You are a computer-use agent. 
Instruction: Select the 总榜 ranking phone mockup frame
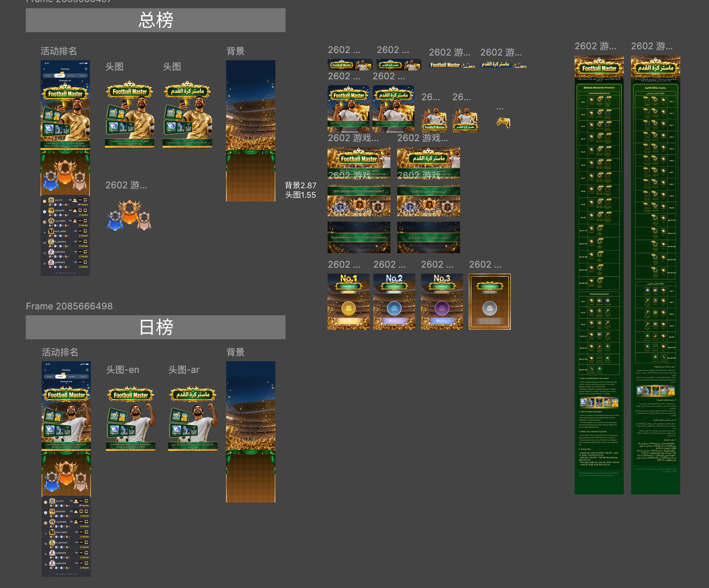[x=65, y=168]
